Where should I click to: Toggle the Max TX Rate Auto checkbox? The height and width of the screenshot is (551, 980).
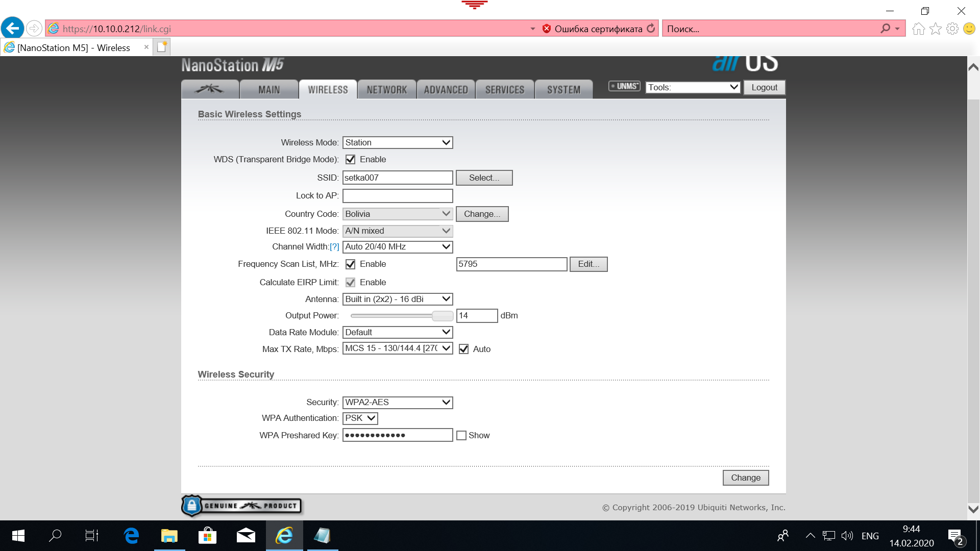(x=463, y=349)
